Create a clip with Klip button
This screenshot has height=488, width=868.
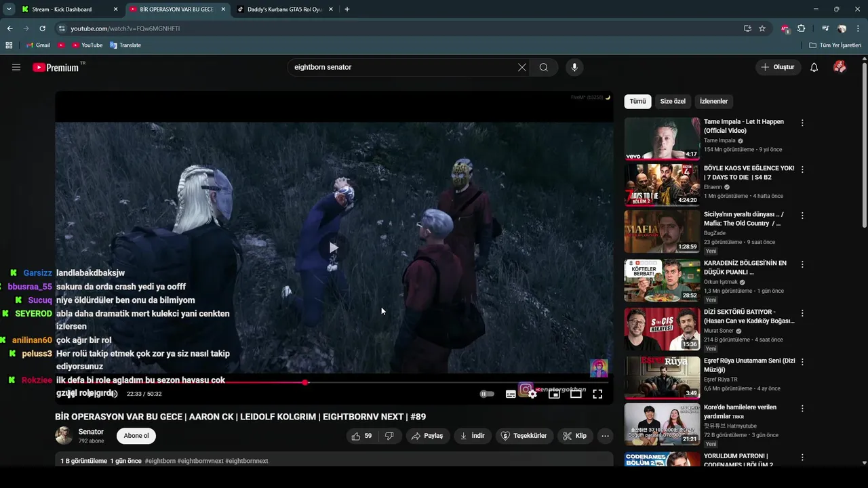click(x=574, y=436)
